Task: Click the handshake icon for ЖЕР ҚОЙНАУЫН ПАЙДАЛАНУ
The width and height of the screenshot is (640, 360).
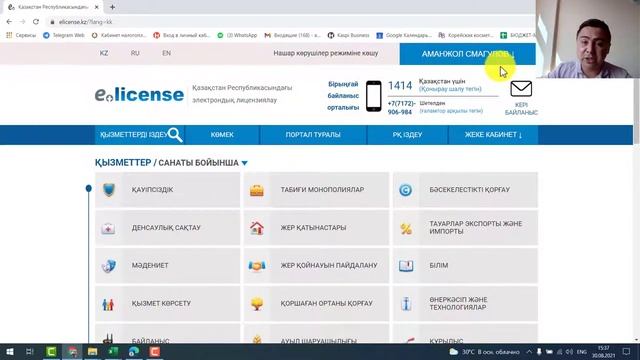Action: click(x=257, y=266)
